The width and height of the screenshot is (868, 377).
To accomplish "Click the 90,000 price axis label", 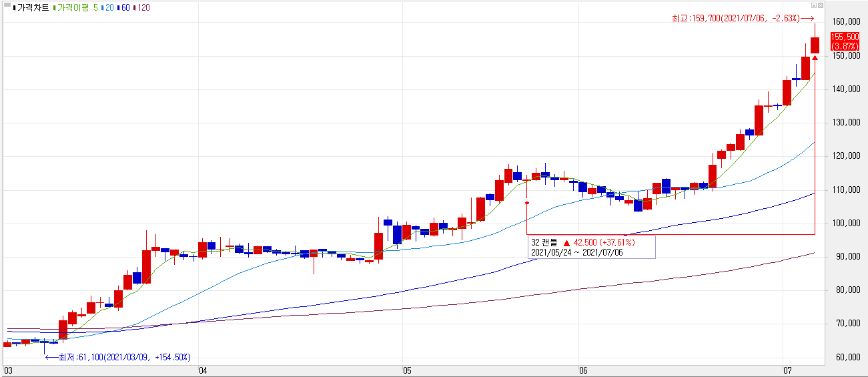I will (x=848, y=257).
